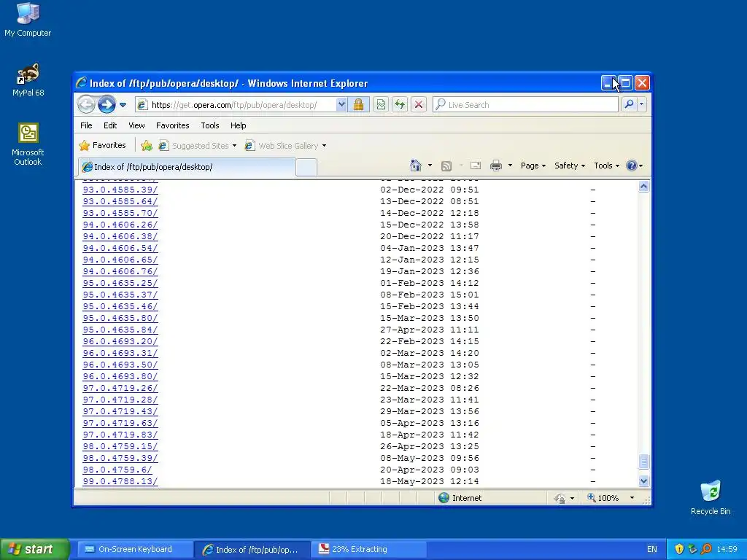Click the RSS feeds icon
The width and height of the screenshot is (747, 560).
coord(446,166)
